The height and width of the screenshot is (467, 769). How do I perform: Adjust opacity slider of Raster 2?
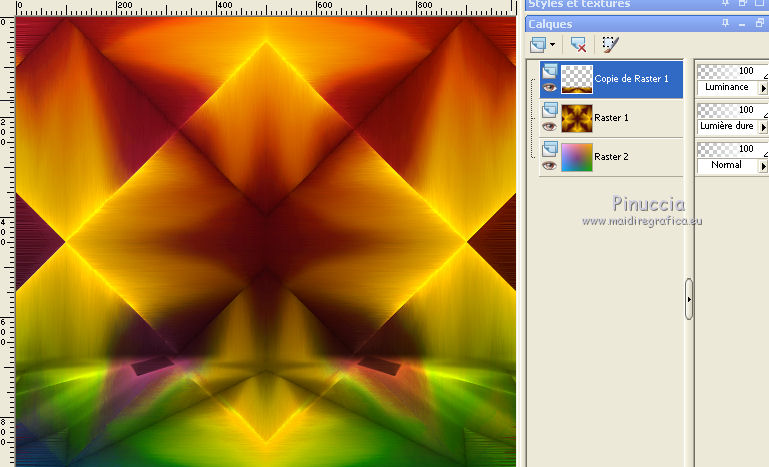tap(732, 149)
